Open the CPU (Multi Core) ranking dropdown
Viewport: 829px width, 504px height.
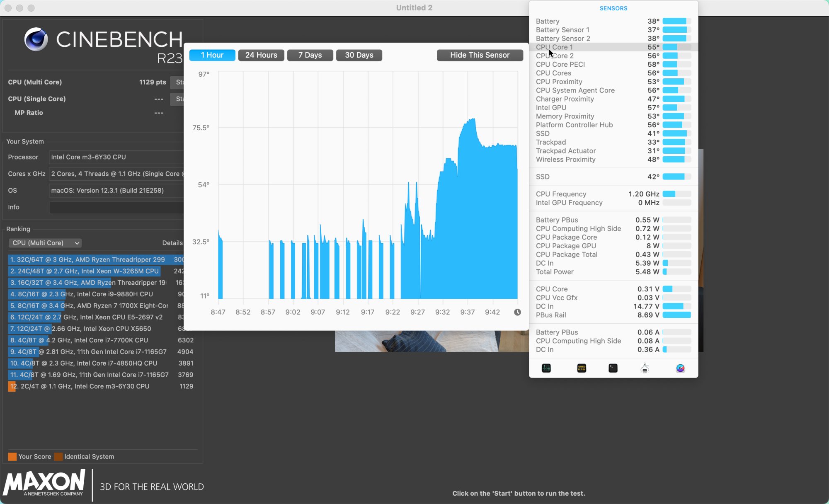click(45, 243)
